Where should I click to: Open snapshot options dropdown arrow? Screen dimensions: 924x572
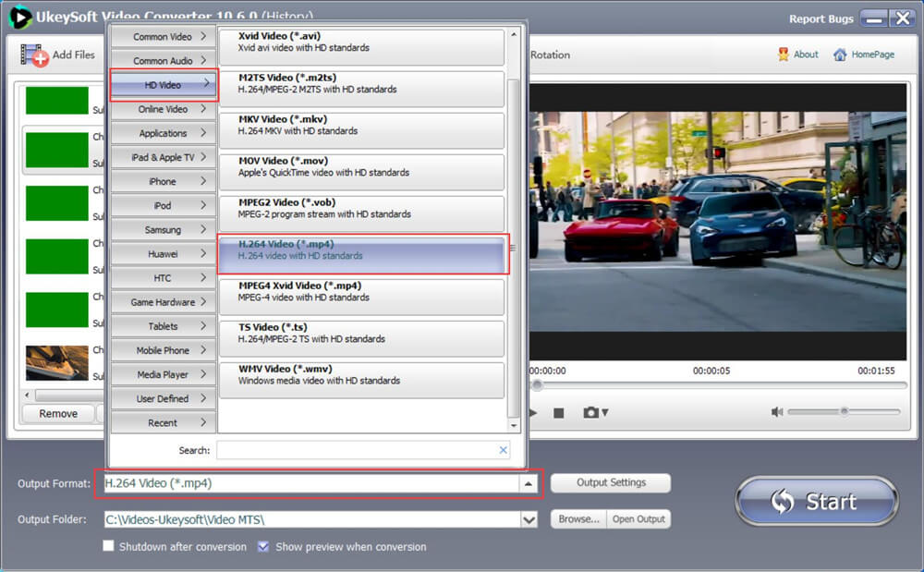604,412
